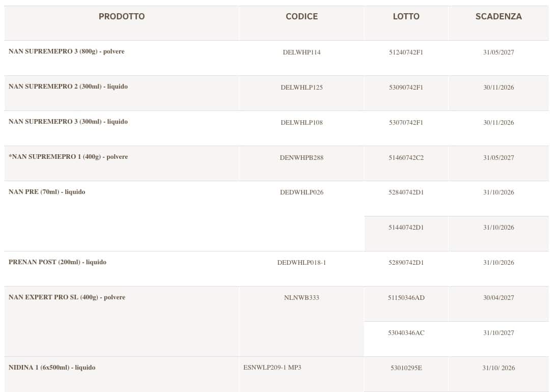Click lot number 53070742F1
This screenshot has height=392, width=557.
pyautogui.click(x=406, y=122)
